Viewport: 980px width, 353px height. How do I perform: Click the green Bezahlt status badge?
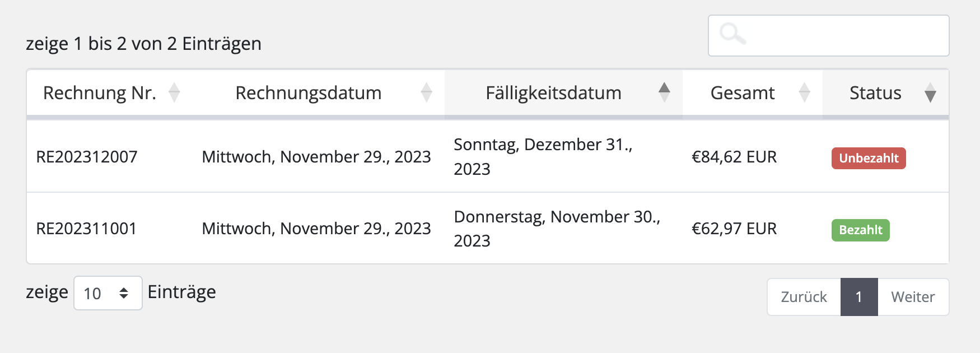coord(860,230)
